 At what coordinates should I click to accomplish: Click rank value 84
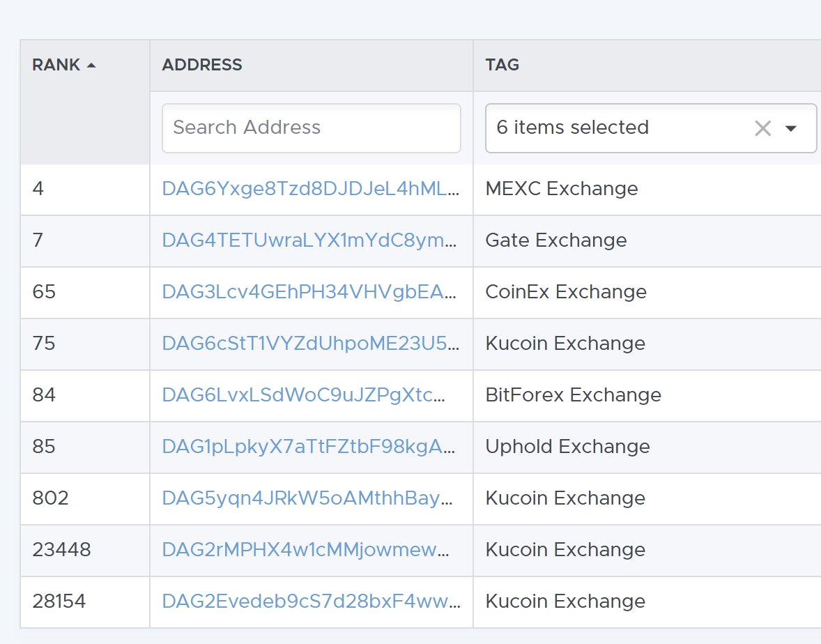44,395
